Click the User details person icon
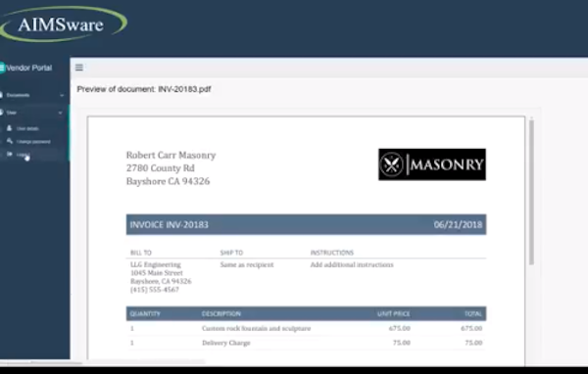This screenshot has height=374, width=588. coord(10,128)
